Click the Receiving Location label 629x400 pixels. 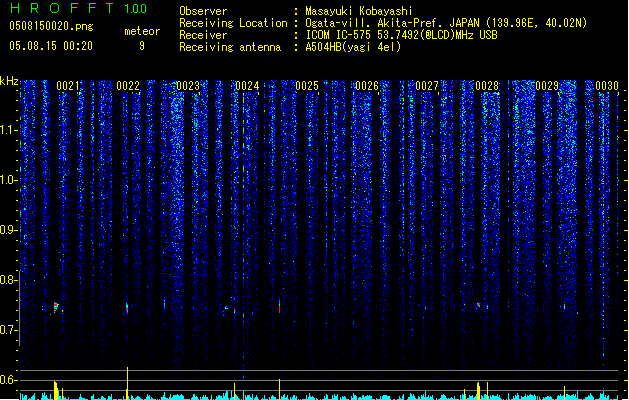[233, 23]
